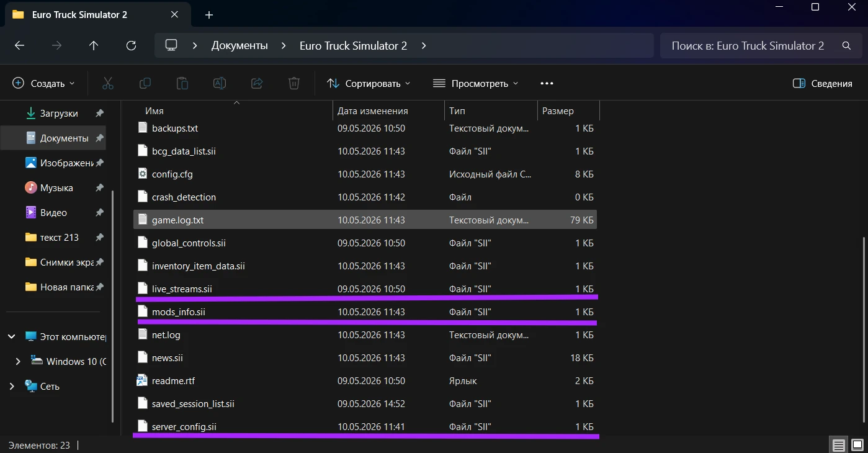Viewport: 868px width, 453px height.
Task: Click the Paste clipboard icon
Action: coord(182,83)
